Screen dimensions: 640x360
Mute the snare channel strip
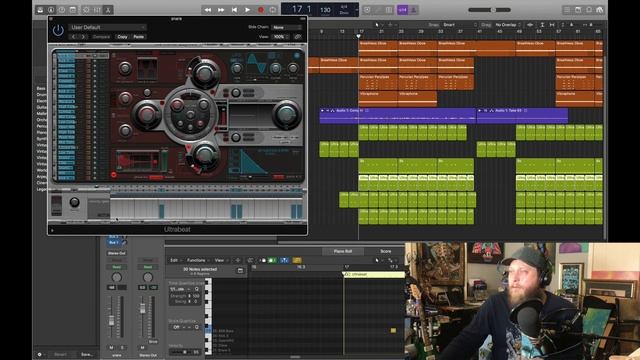[111, 347]
